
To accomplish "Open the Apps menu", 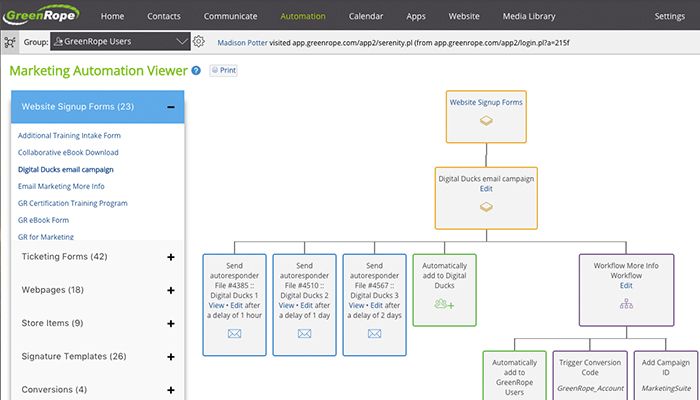I will coord(416,17).
